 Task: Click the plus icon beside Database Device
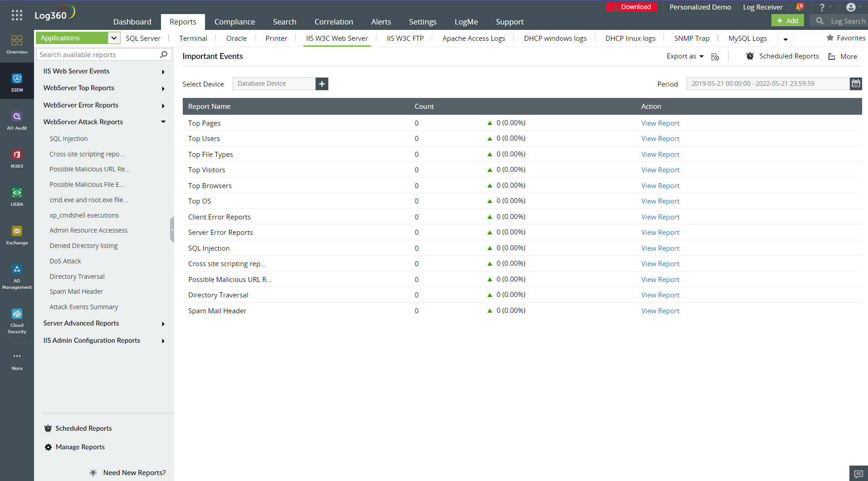tap(322, 84)
